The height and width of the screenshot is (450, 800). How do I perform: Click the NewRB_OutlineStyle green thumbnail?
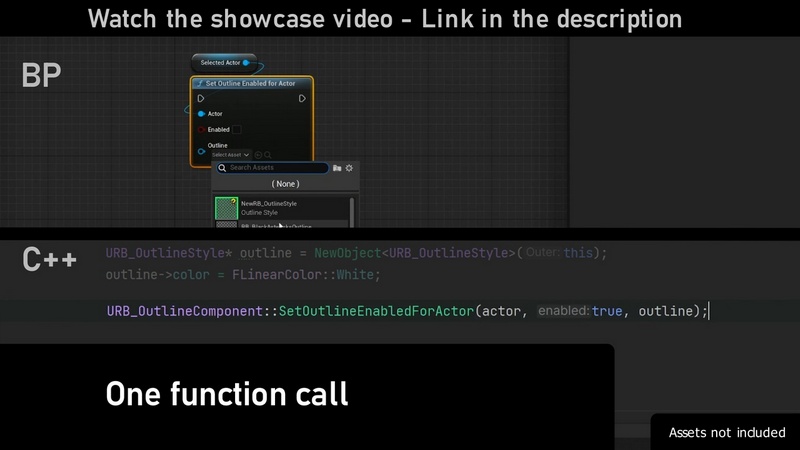coord(227,208)
